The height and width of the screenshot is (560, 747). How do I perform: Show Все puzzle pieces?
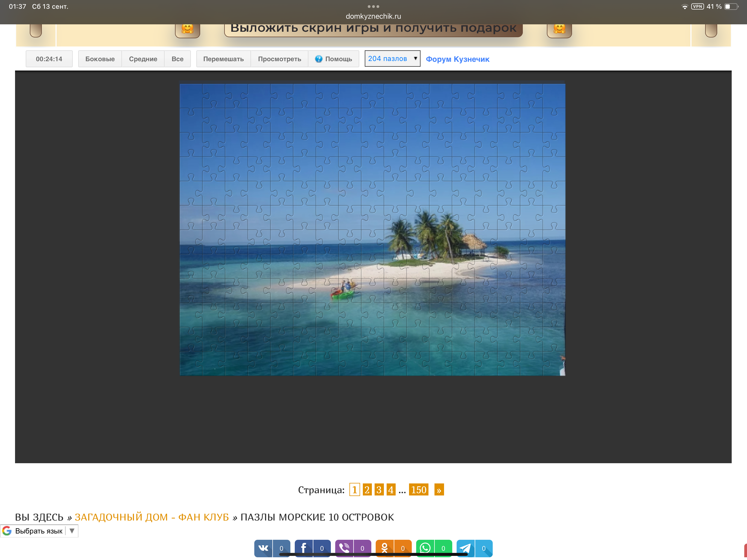[177, 59]
